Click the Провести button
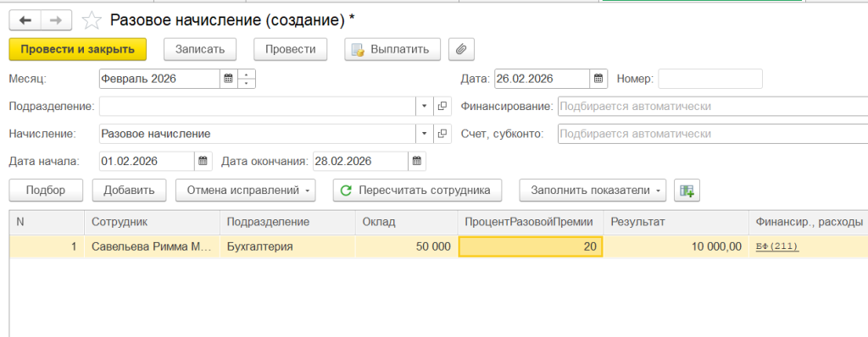Viewport: 868px width, 337px height. tap(291, 49)
